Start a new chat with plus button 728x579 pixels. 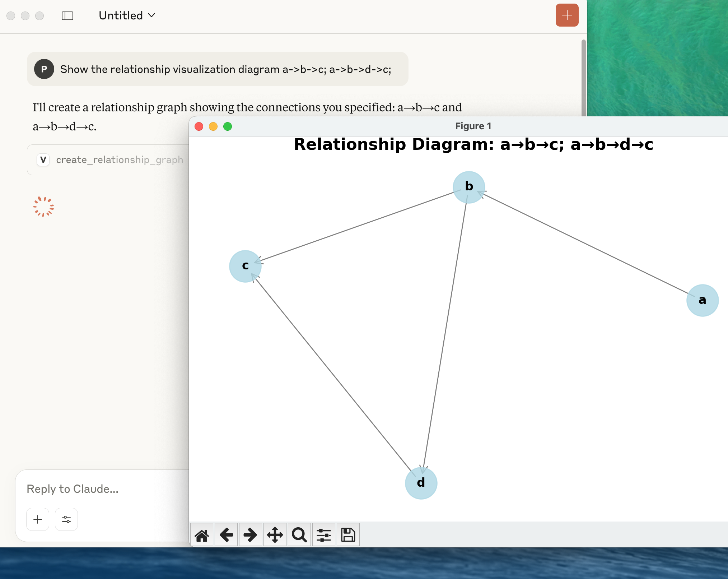[567, 15]
